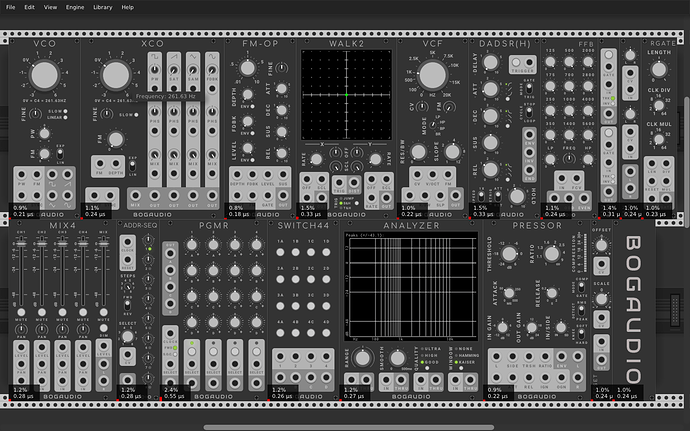Click the FFB 125 band knob

tap(550, 62)
